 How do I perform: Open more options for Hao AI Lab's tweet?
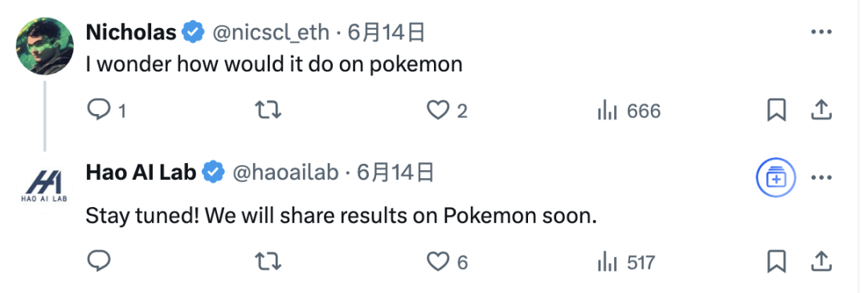coord(821,178)
